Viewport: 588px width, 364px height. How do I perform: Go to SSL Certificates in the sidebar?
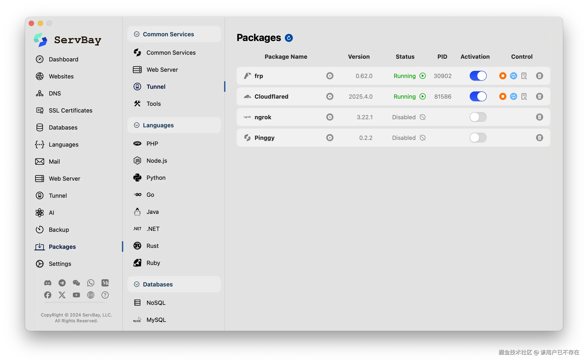[70, 110]
